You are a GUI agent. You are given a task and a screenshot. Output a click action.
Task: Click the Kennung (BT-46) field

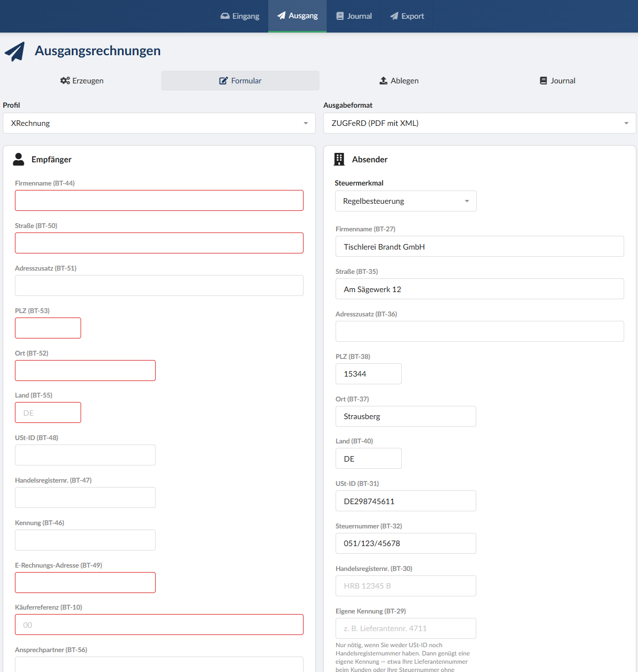tap(85, 540)
